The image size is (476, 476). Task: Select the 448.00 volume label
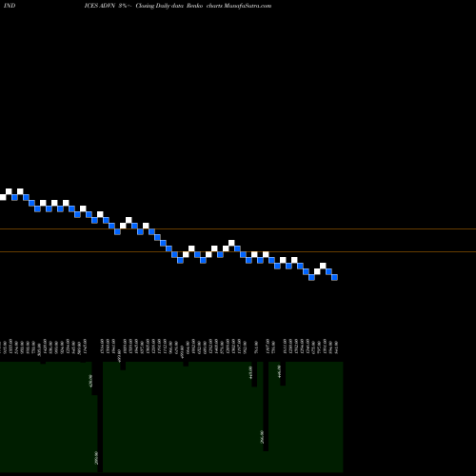click(250, 372)
